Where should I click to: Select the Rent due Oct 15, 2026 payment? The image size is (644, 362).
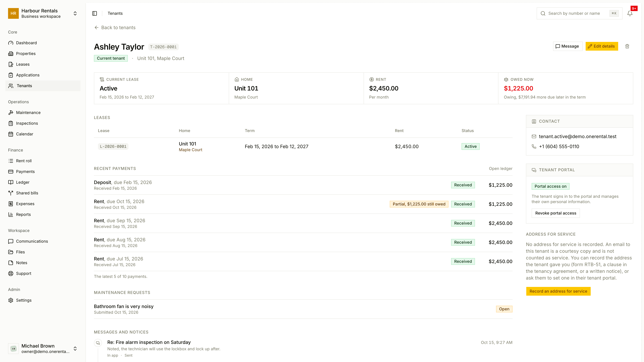[303, 204]
